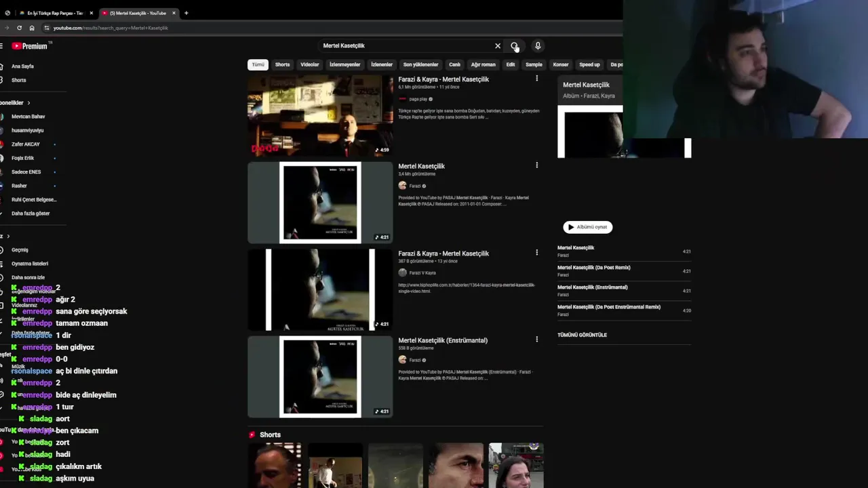Open Mevtcan Bahav subscription channel

click(28, 117)
